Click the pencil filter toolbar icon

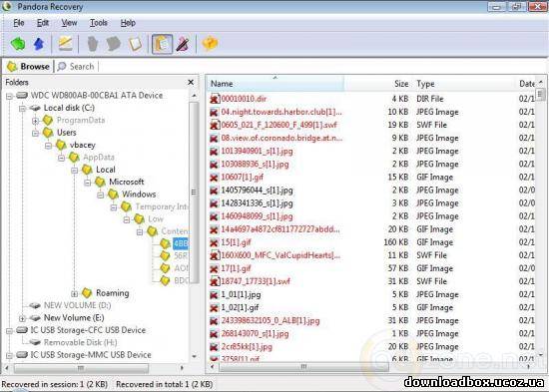click(x=183, y=44)
